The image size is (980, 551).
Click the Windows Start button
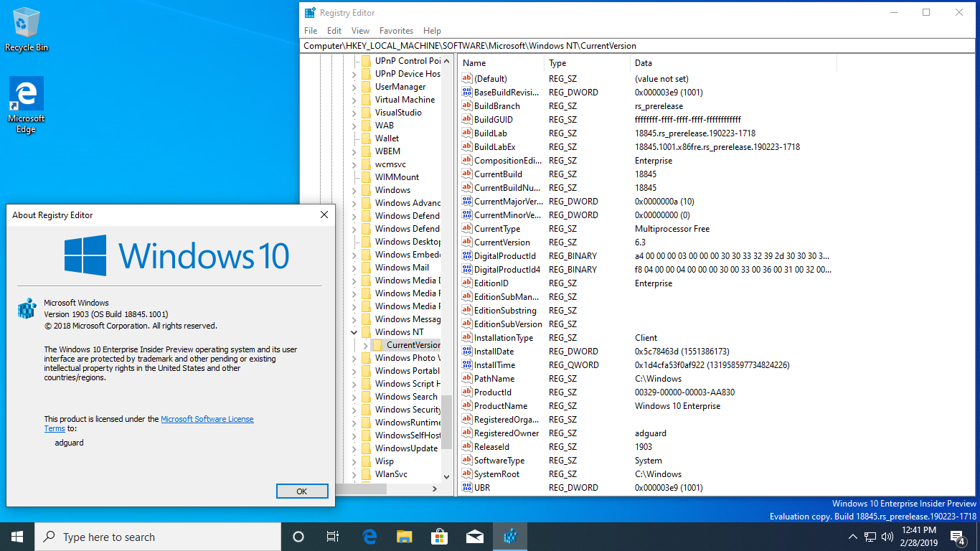17,537
